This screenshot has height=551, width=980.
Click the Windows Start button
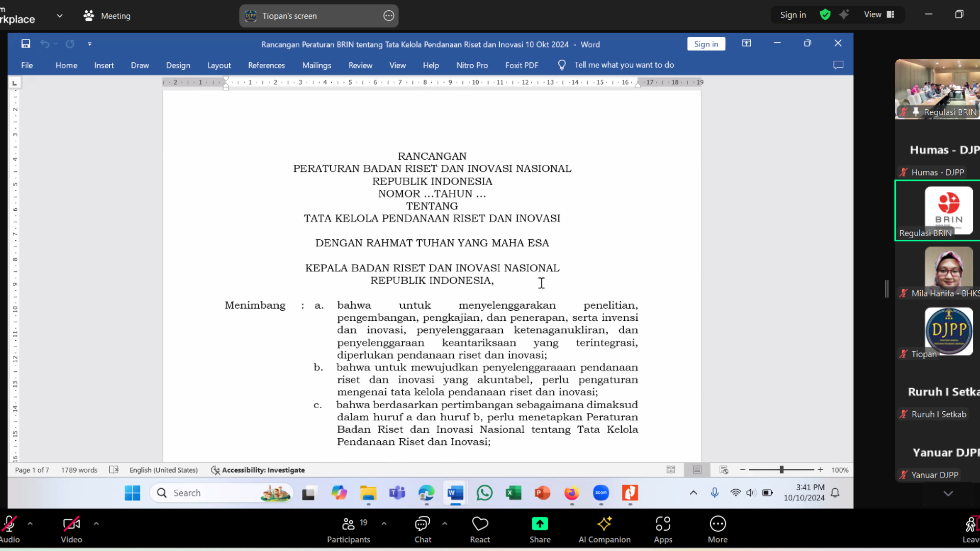(132, 493)
